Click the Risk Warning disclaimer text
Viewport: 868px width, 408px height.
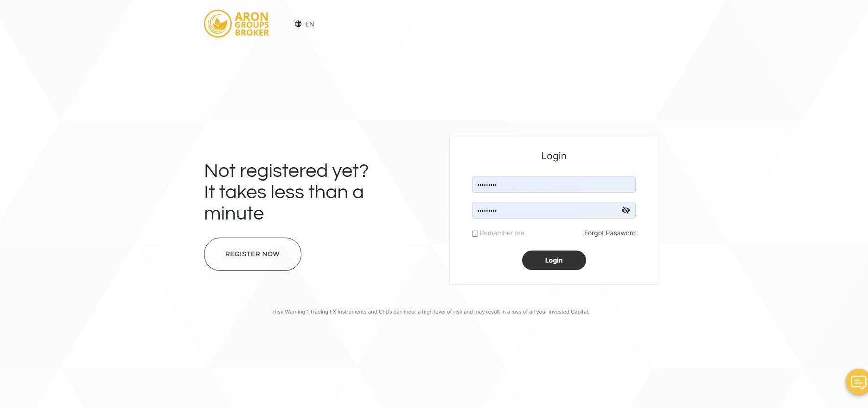pos(431,312)
